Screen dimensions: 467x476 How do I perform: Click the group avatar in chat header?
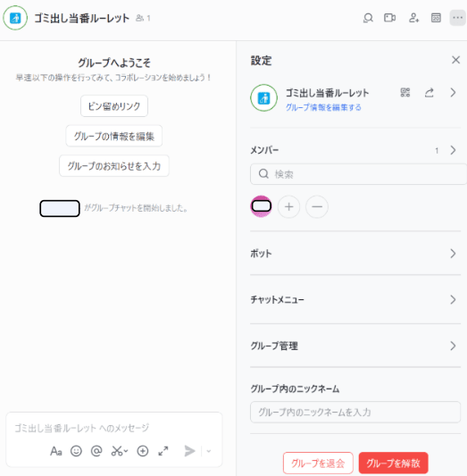(x=15, y=18)
